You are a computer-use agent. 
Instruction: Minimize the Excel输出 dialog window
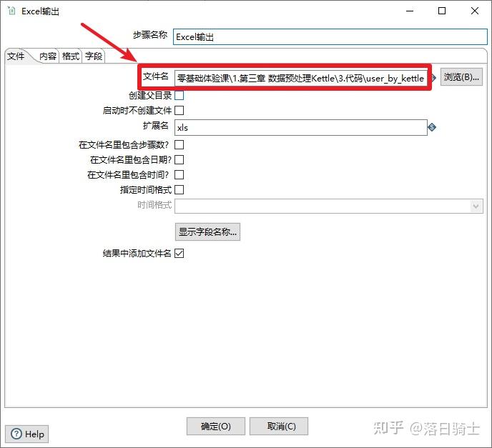pyautogui.click(x=410, y=11)
